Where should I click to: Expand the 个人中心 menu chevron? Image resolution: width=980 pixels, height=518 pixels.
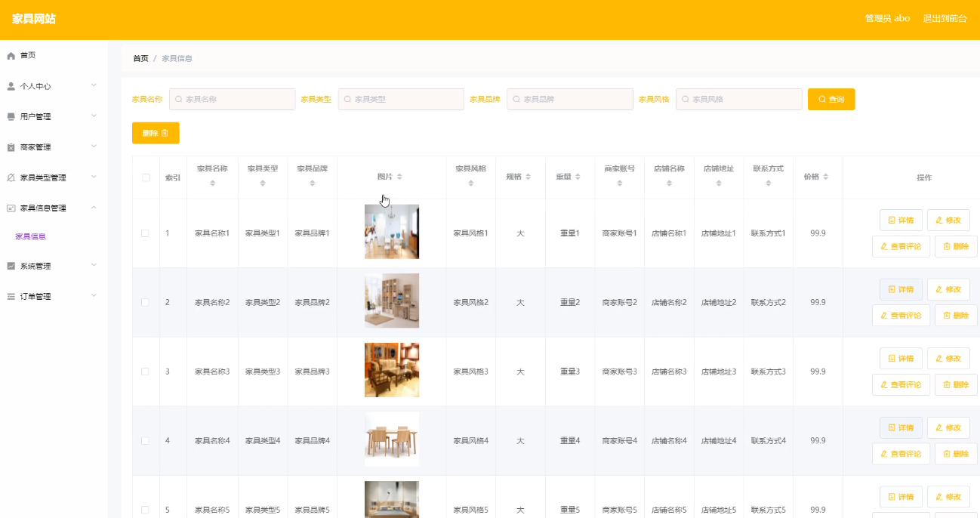94,85
